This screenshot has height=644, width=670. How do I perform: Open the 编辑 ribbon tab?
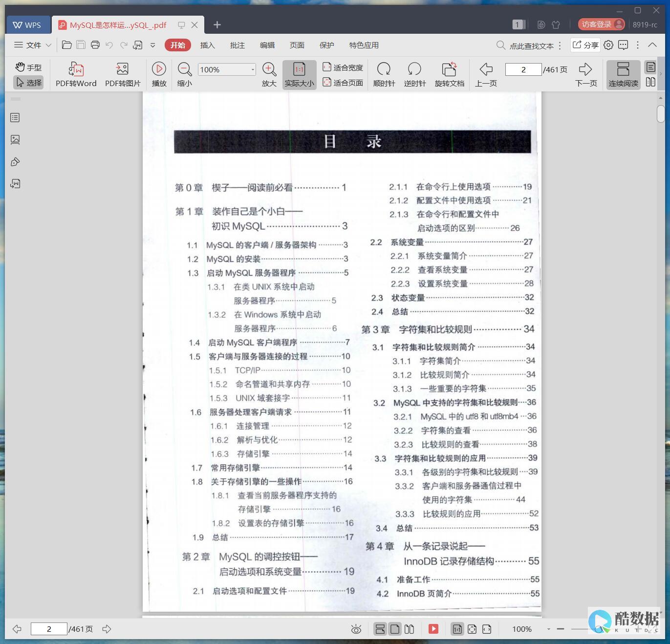coord(267,45)
